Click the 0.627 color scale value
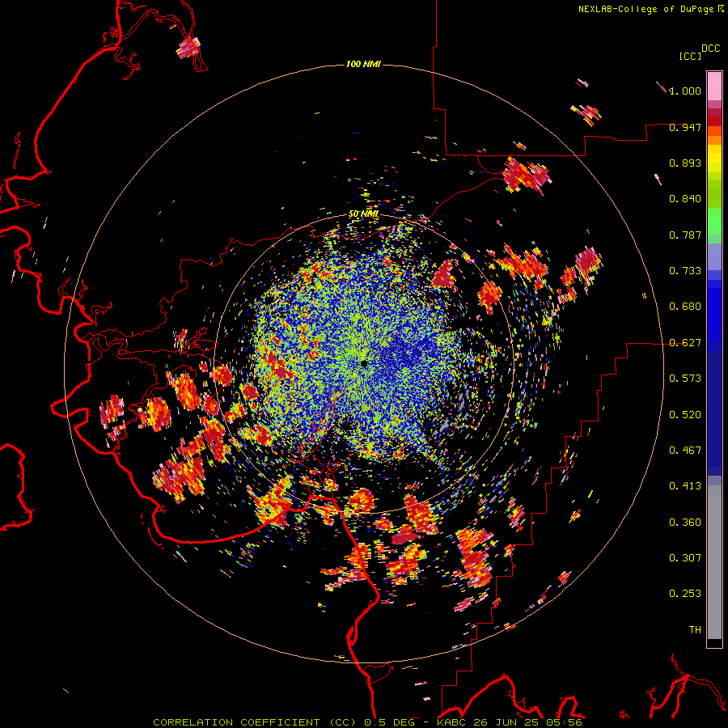 click(685, 343)
